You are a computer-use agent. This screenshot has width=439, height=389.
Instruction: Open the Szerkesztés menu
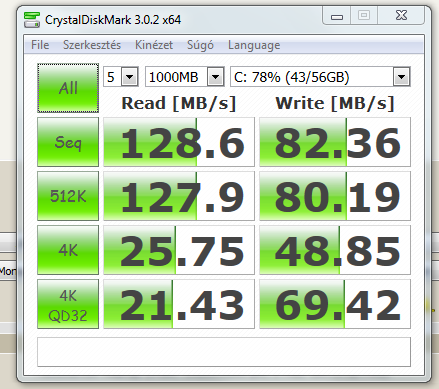[x=92, y=45]
